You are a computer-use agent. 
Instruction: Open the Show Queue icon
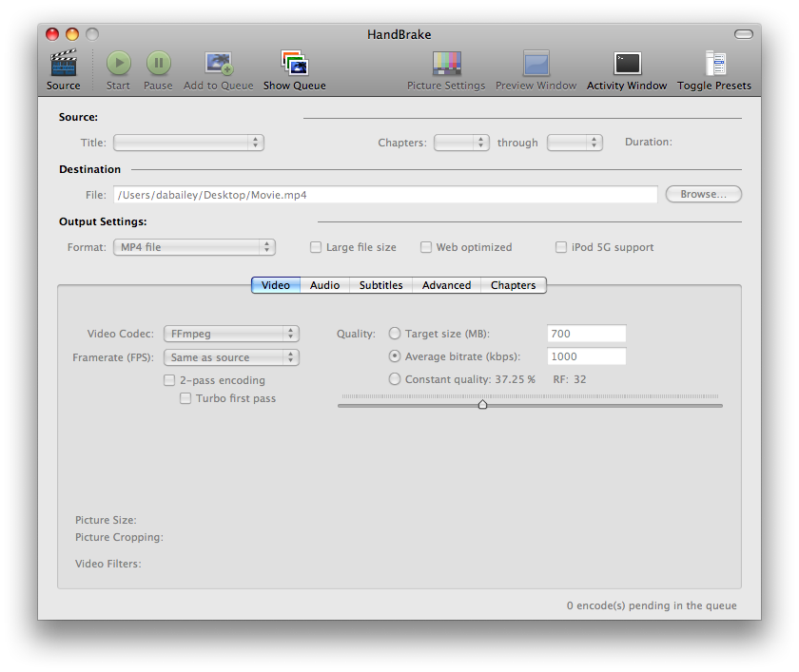click(x=295, y=63)
